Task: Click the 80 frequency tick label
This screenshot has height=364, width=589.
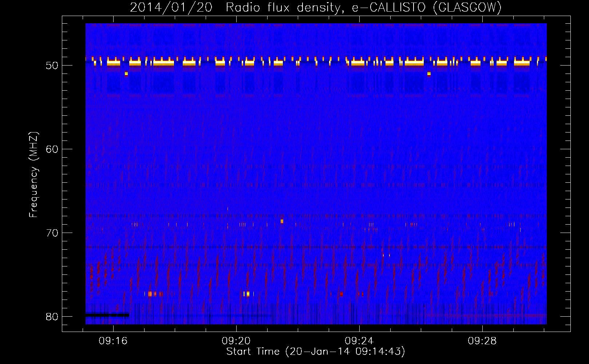Action: [52, 317]
